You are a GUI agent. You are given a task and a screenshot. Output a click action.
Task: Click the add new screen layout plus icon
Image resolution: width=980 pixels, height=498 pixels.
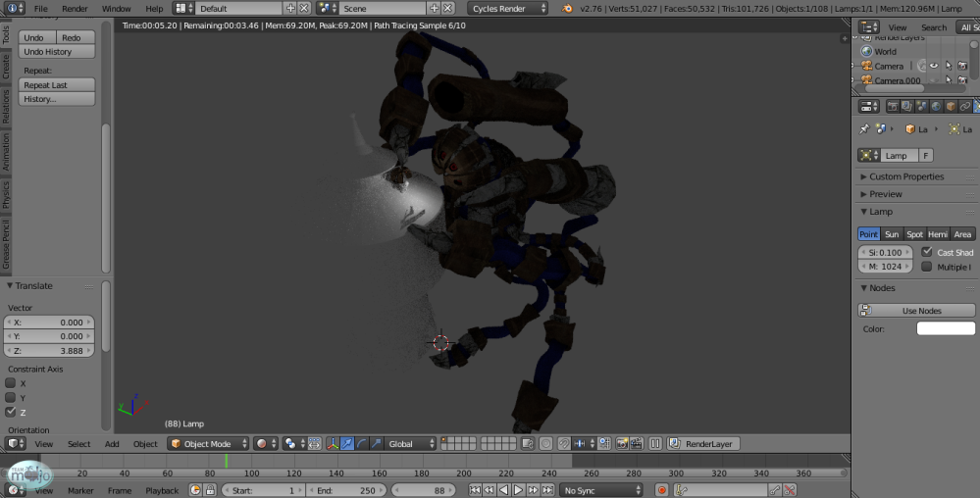[290, 8]
